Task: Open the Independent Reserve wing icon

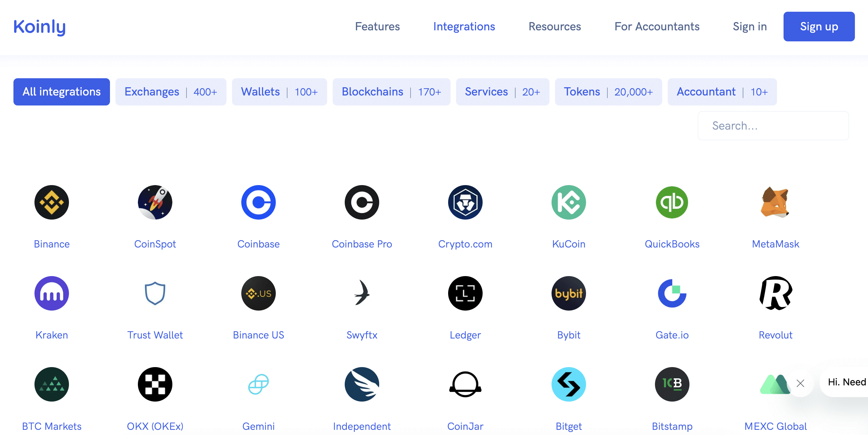Action: (362, 384)
